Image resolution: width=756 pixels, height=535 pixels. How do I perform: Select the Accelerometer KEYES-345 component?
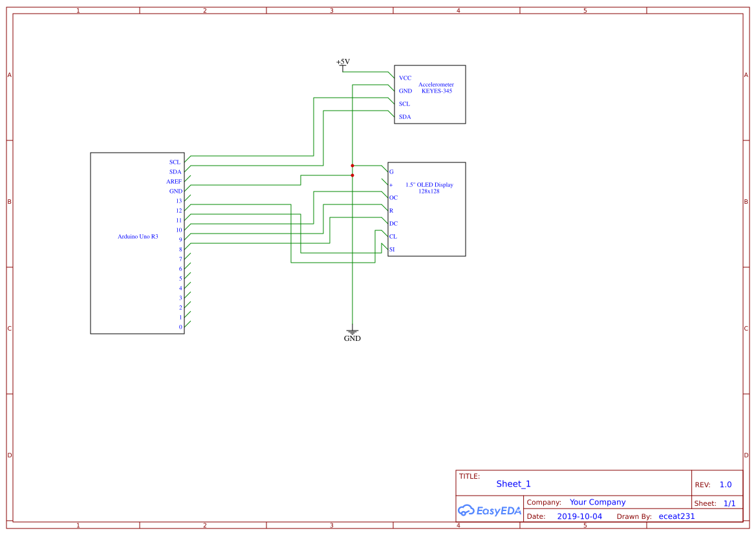click(429, 94)
